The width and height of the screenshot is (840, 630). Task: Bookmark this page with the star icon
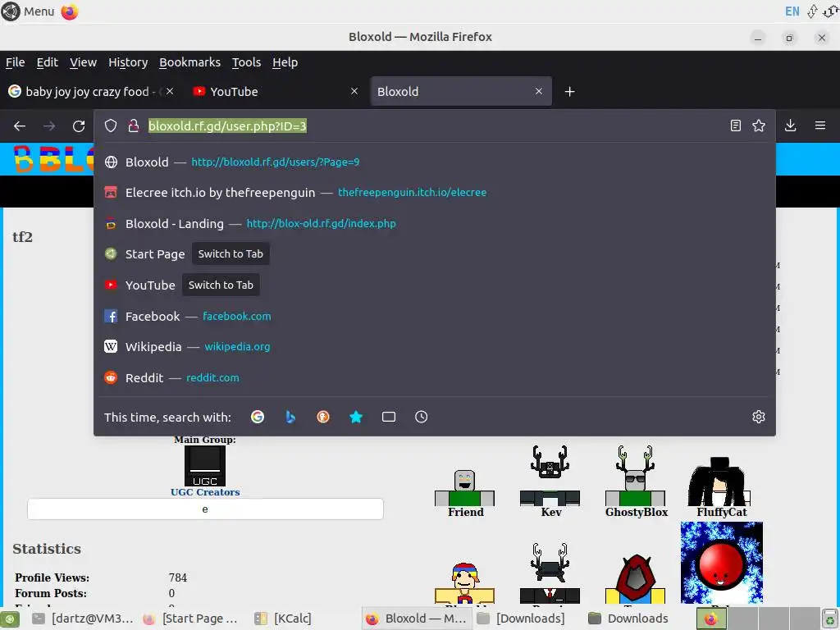[x=759, y=126]
